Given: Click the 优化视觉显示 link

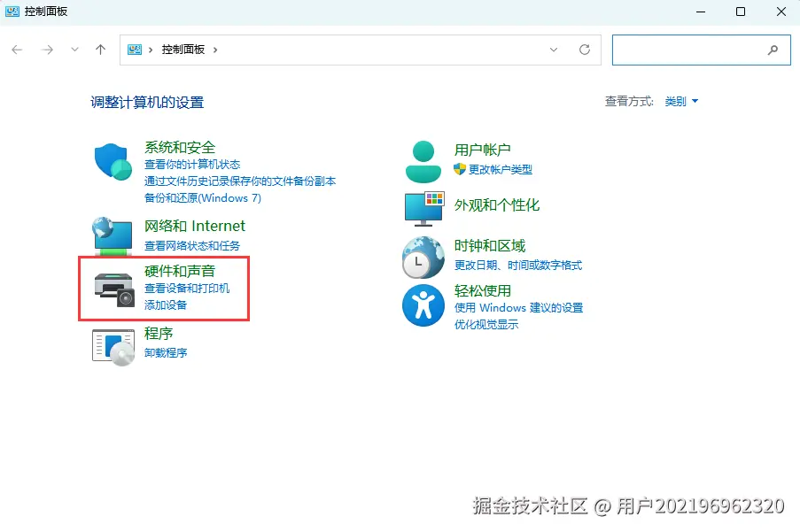Looking at the screenshot, I should pyautogui.click(x=486, y=325).
